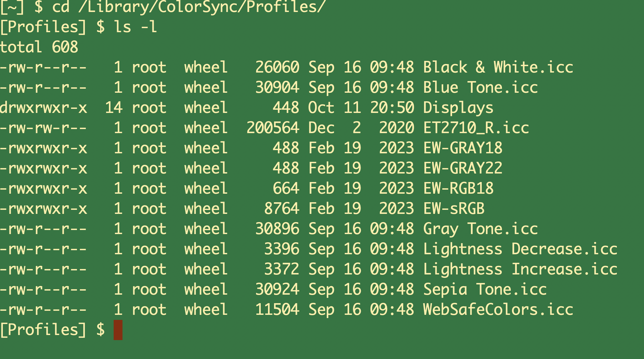Click the Displays directory name
644x359 pixels.
tap(458, 108)
